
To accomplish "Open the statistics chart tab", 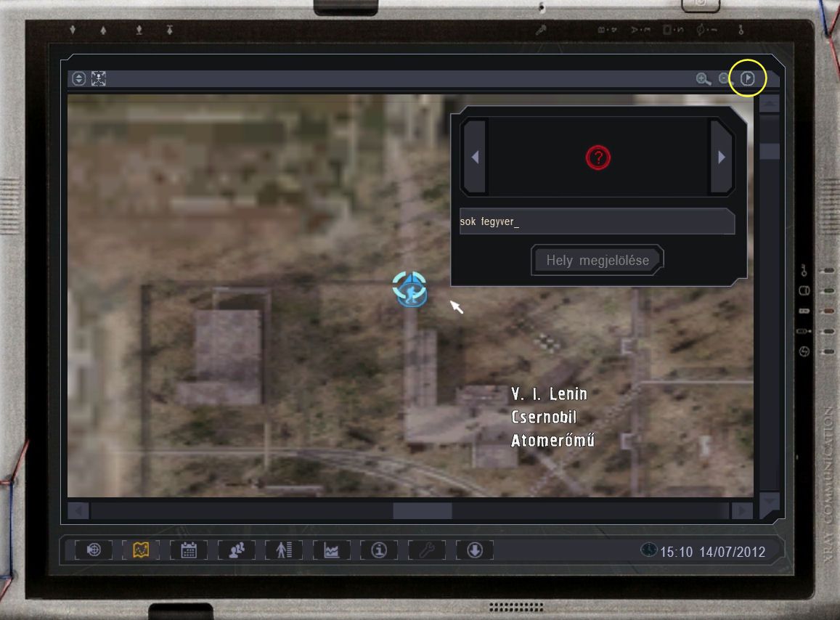I will (x=332, y=550).
